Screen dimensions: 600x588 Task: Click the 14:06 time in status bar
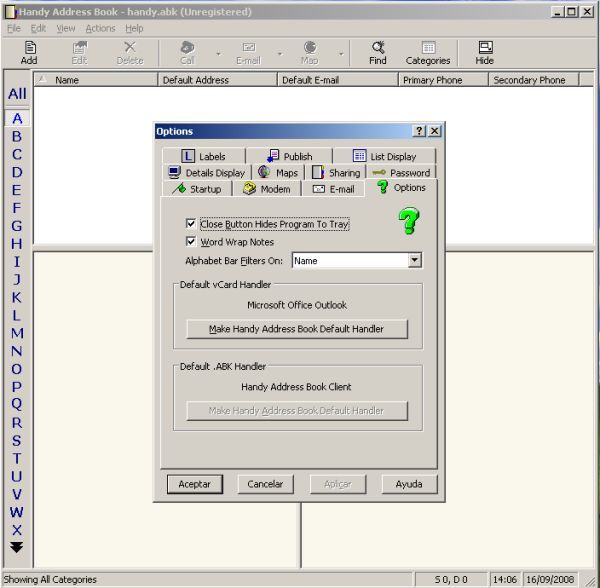(504, 580)
